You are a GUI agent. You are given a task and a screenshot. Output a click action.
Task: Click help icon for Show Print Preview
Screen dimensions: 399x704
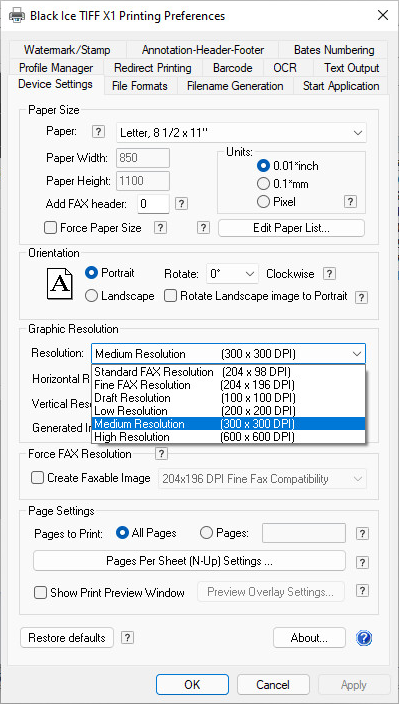click(x=362, y=590)
